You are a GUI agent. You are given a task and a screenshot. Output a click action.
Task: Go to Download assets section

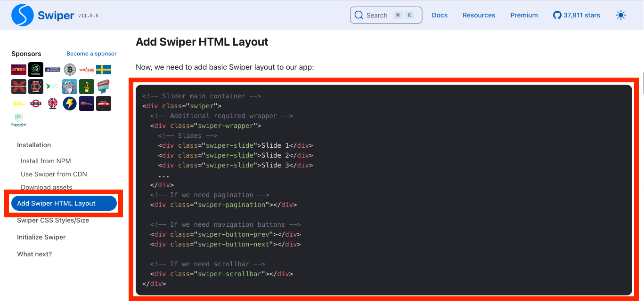point(47,187)
